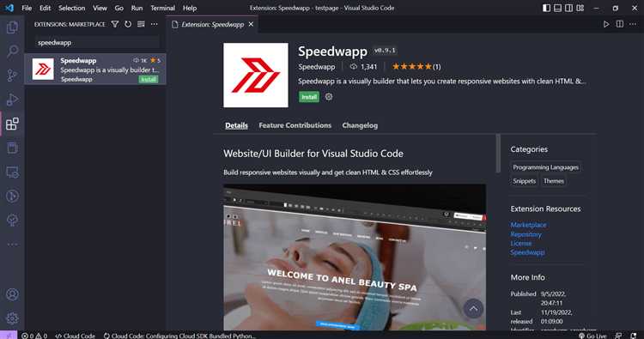The image size is (644, 339).
Task: Click Cloud Code configuring SDK status message
Action: coord(179,336)
